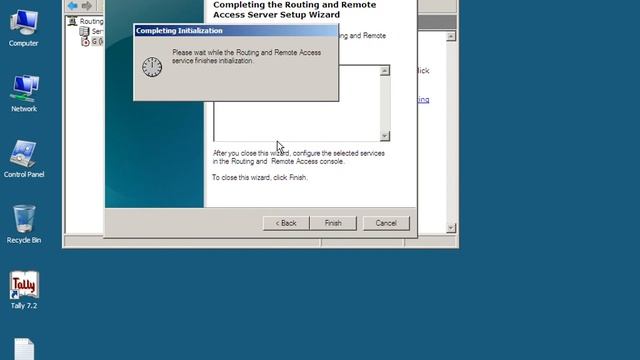This screenshot has height=360, width=640.
Task: Click the 'To close this wizard, click Finish.' text
Action: coord(260,178)
